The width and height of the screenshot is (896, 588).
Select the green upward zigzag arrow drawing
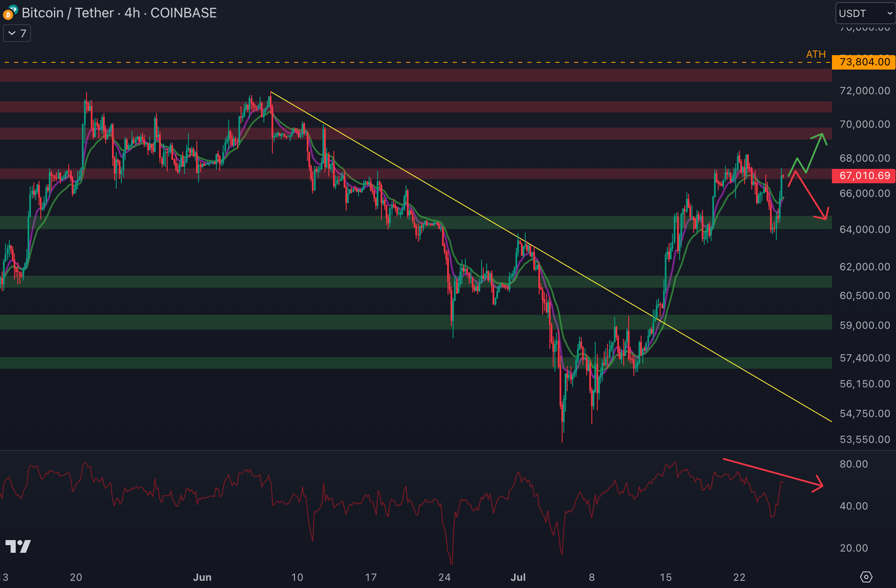click(x=814, y=153)
